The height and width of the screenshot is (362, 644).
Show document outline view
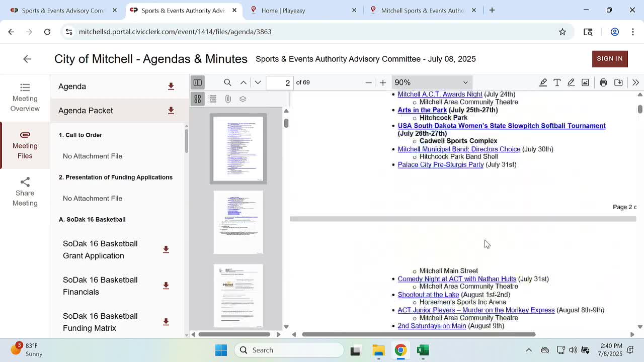click(212, 99)
